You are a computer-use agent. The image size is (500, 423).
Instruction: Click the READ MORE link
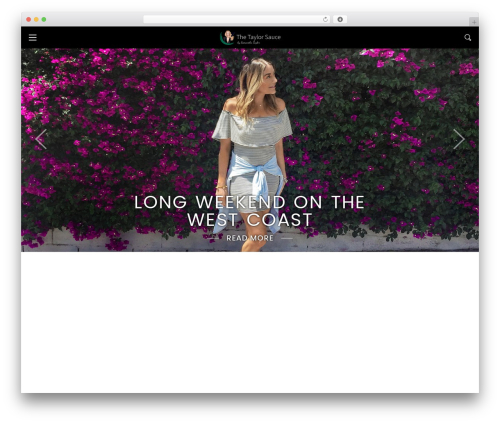point(250,238)
